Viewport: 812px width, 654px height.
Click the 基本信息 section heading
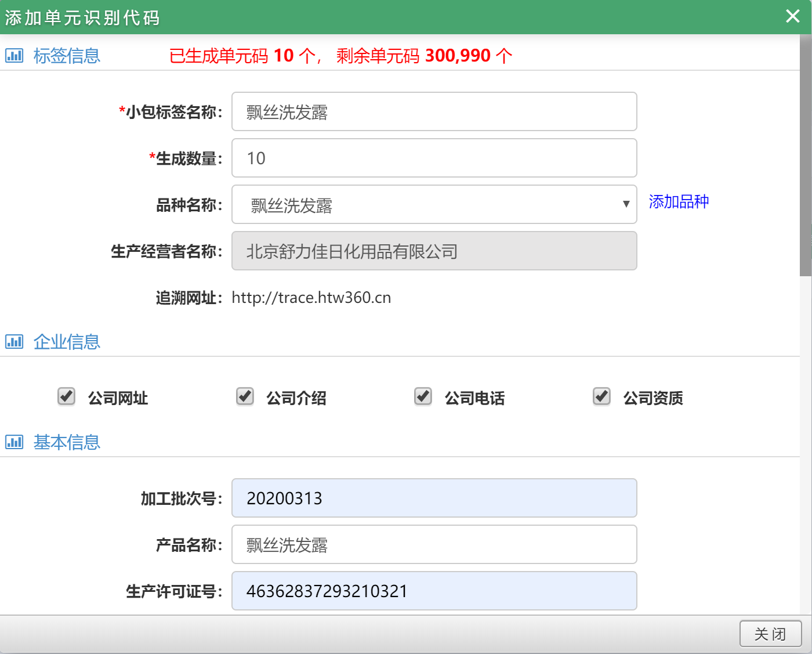pyautogui.click(x=67, y=442)
